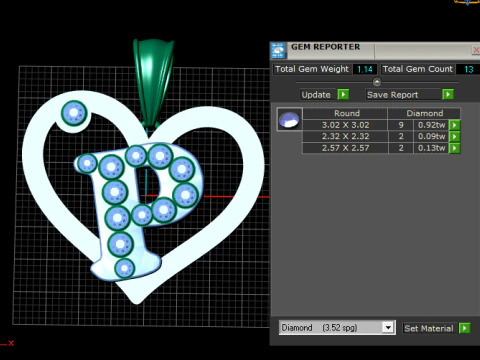The image size is (480, 360).
Task: Click the green arrow for 0.92tw row
Action: (455, 125)
